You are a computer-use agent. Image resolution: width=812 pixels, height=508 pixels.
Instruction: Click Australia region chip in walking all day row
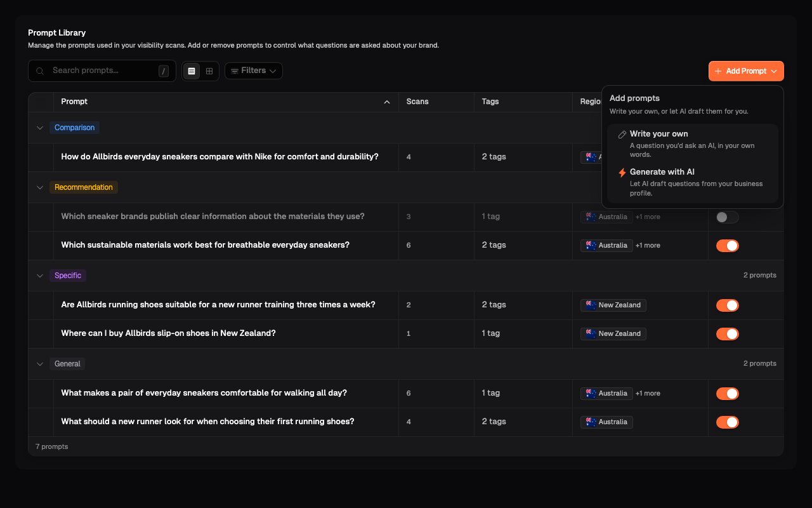[x=606, y=393]
